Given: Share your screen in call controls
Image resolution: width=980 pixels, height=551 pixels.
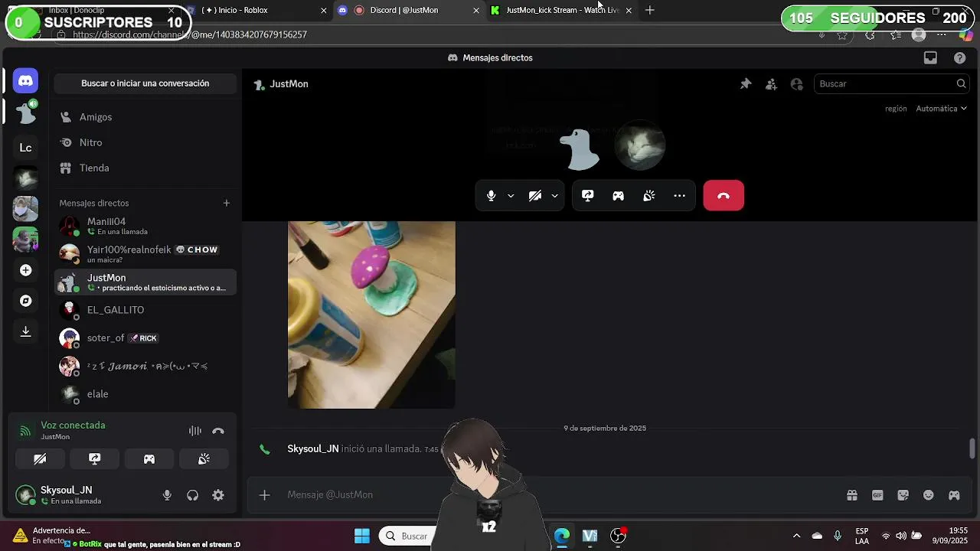Looking at the screenshot, I should [x=587, y=196].
